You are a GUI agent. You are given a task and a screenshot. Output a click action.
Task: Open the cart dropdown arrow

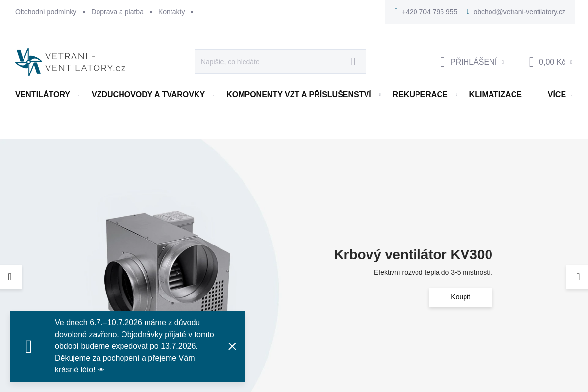571,62
